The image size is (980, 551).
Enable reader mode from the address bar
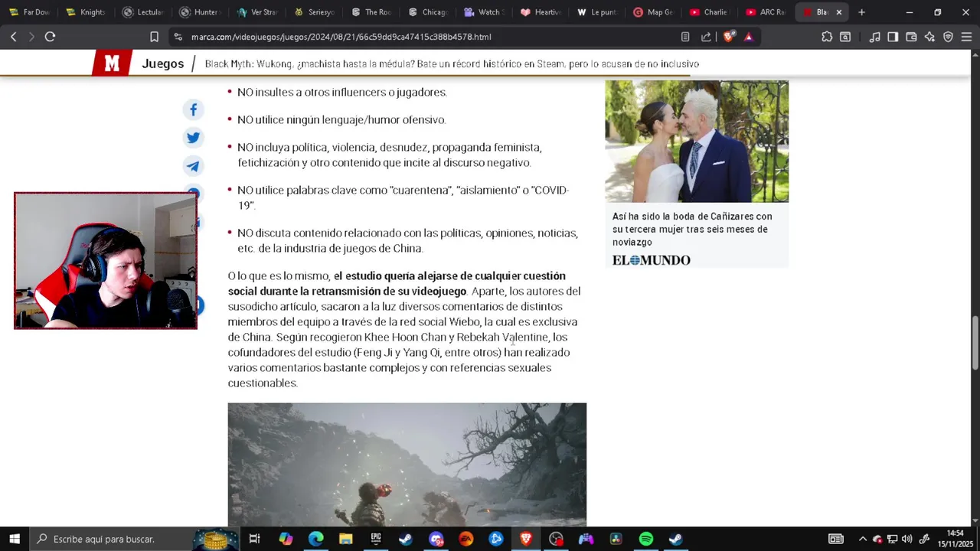(x=685, y=37)
